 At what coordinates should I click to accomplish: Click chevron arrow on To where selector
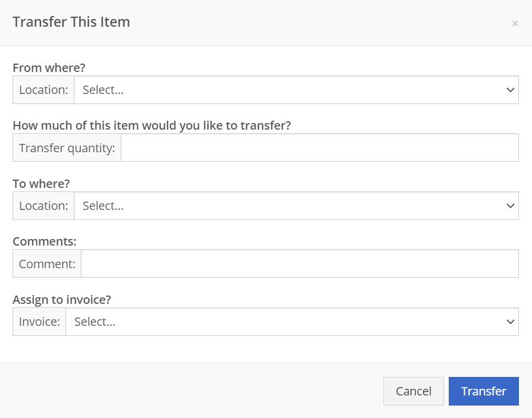tap(510, 206)
